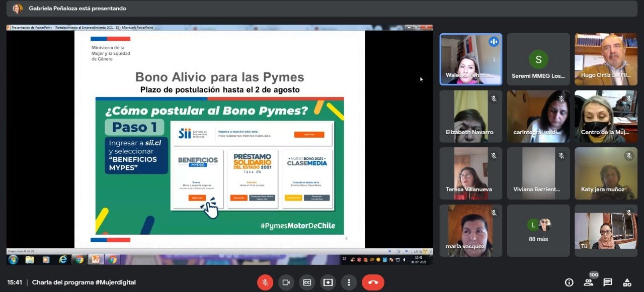Toggle the camera on or off
The height and width of the screenshot is (292, 644).
tap(286, 282)
